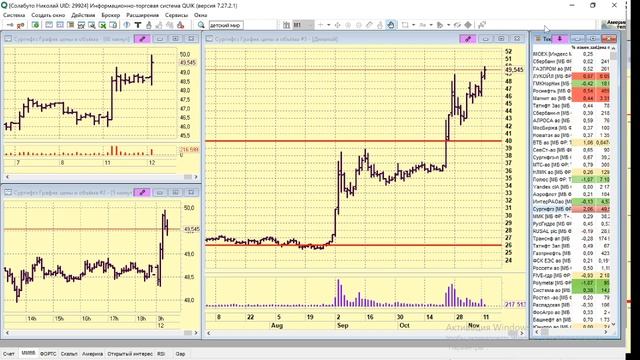Click the pink arrow button on quotes table

tap(560, 39)
